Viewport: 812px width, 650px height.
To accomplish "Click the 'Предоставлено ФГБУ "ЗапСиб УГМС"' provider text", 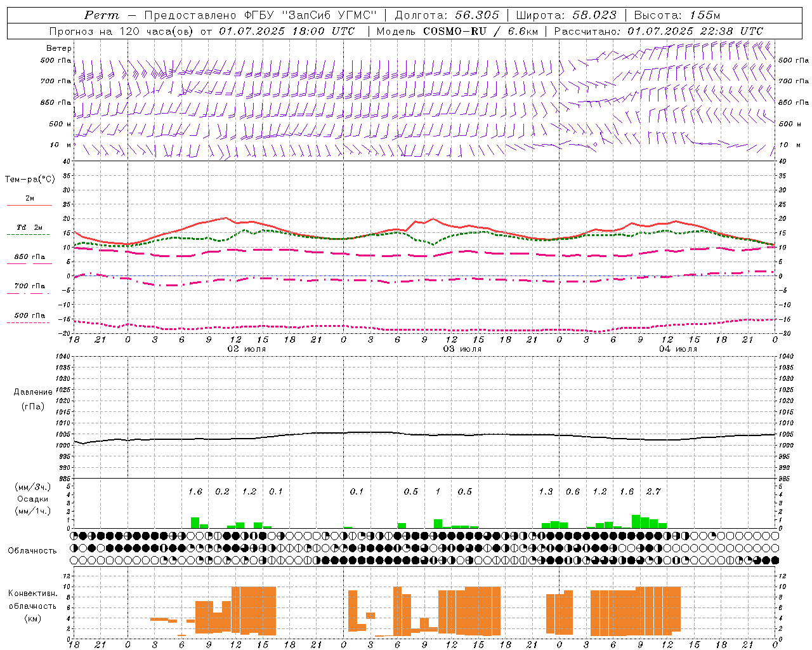I will pyautogui.click(x=260, y=15).
